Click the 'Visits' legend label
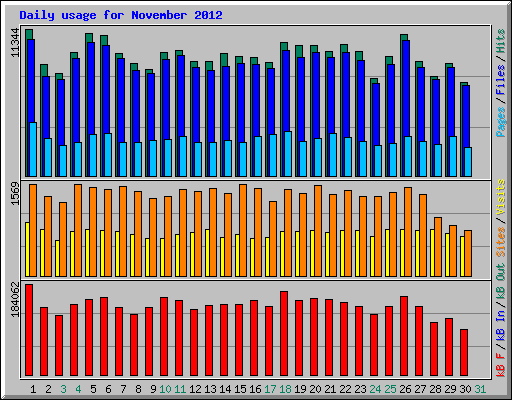 500,197
